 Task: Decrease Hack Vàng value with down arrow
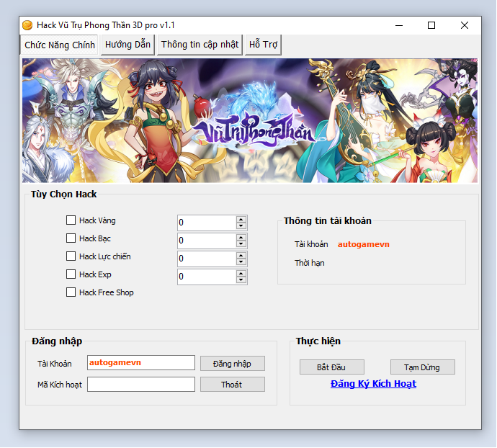[x=241, y=225]
